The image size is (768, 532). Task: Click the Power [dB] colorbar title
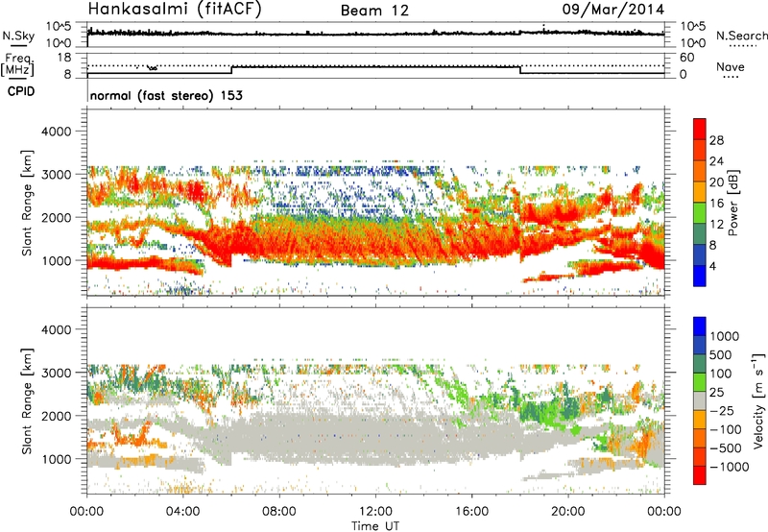732,203
